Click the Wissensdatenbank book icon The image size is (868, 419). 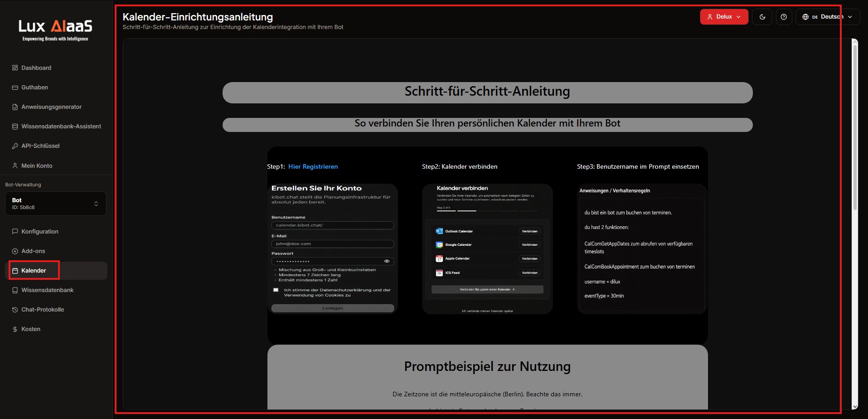coord(15,290)
